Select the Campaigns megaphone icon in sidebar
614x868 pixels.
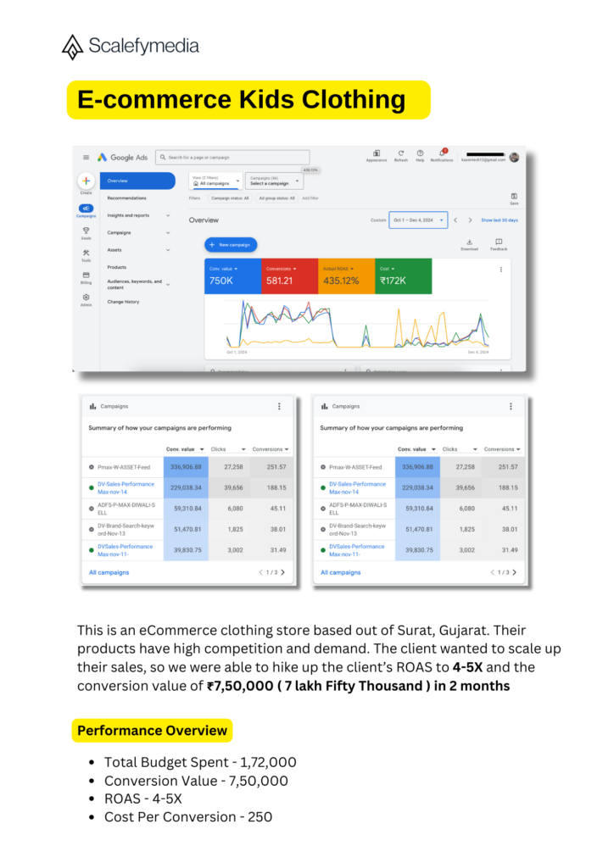tap(86, 209)
